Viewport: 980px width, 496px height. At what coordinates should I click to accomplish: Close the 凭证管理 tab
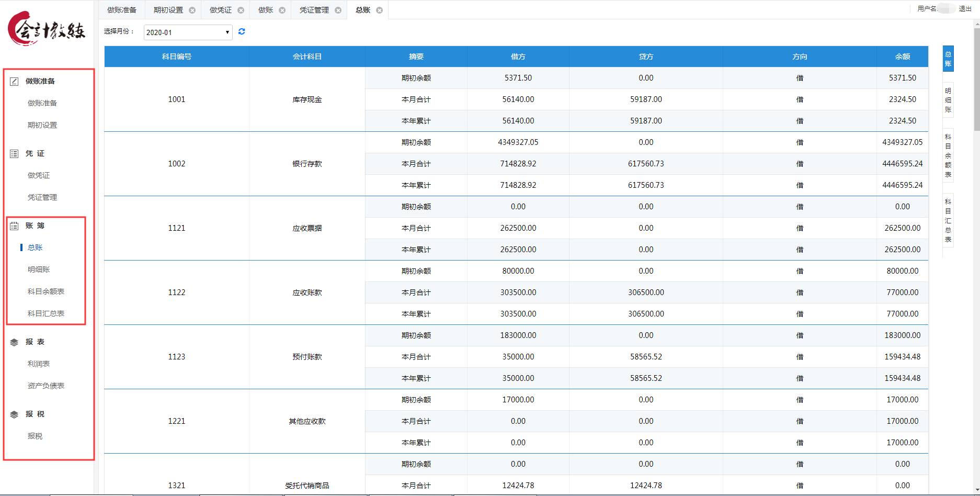(x=338, y=10)
